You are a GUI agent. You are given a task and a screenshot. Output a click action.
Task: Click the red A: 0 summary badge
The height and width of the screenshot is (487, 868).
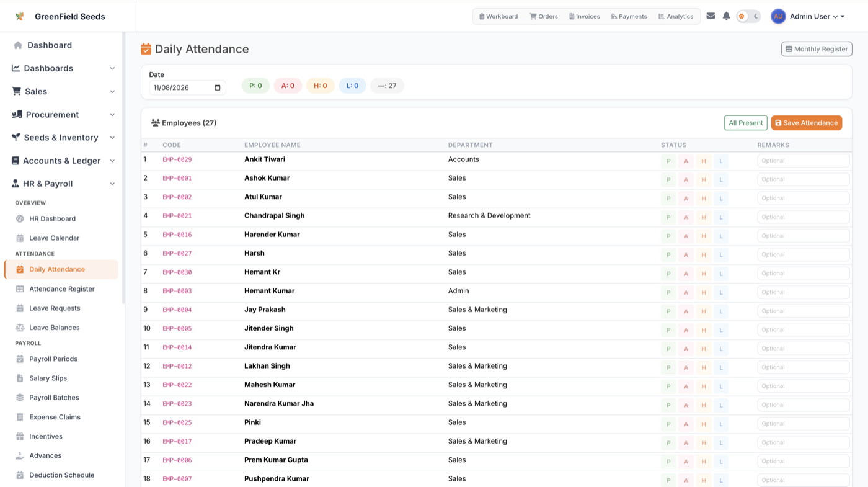coord(288,86)
